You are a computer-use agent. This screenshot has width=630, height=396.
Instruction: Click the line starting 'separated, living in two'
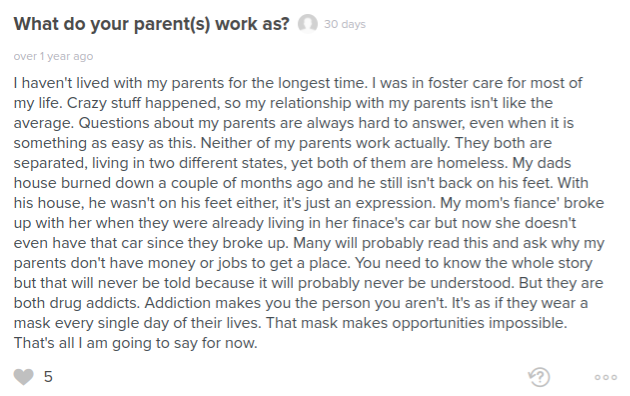[292, 163]
